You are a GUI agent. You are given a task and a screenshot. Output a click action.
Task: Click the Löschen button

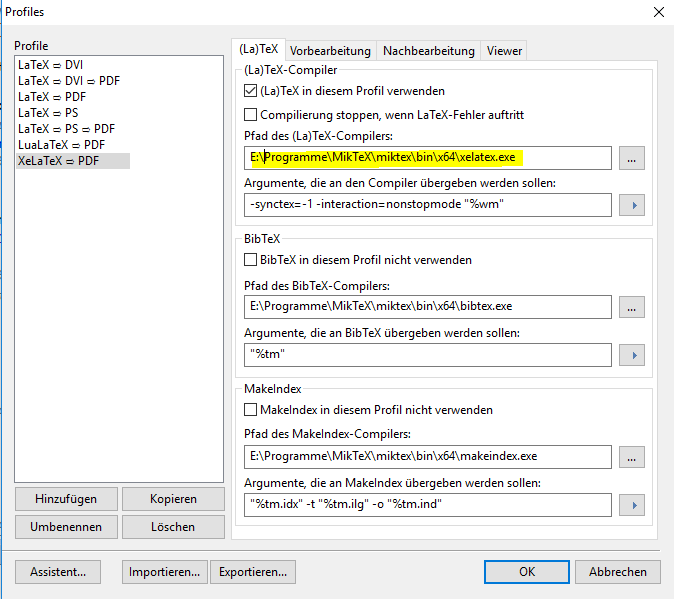tap(173, 526)
